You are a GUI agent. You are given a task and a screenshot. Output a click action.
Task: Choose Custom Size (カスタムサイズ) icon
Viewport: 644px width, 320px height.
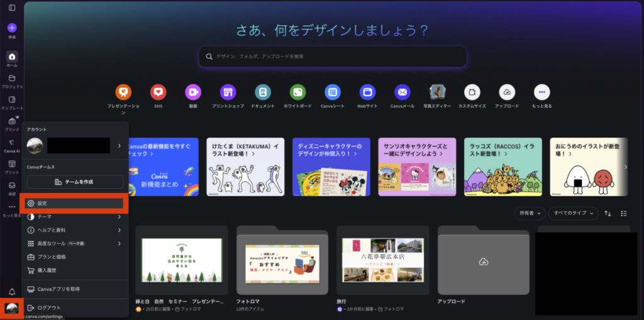pos(472,92)
